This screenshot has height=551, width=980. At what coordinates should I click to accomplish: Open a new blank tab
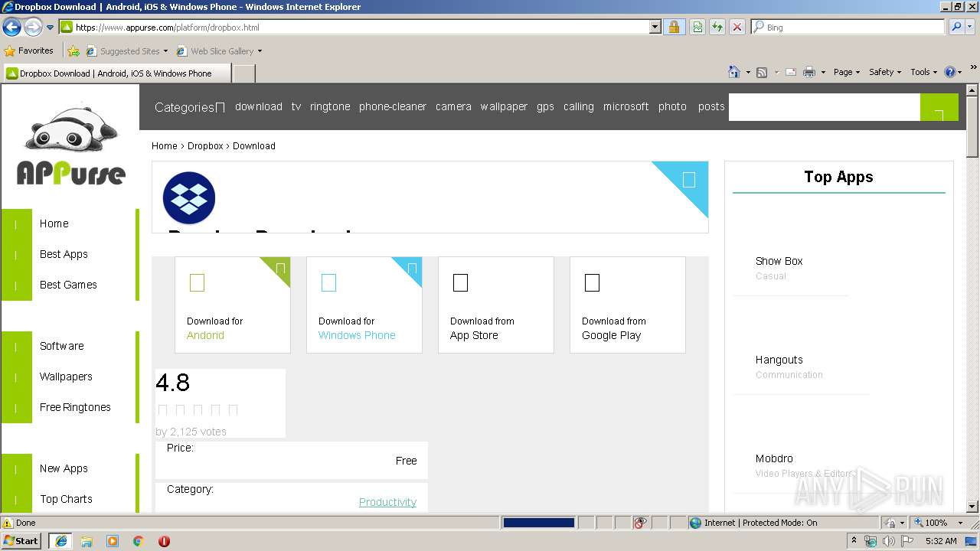(x=243, y=73)
